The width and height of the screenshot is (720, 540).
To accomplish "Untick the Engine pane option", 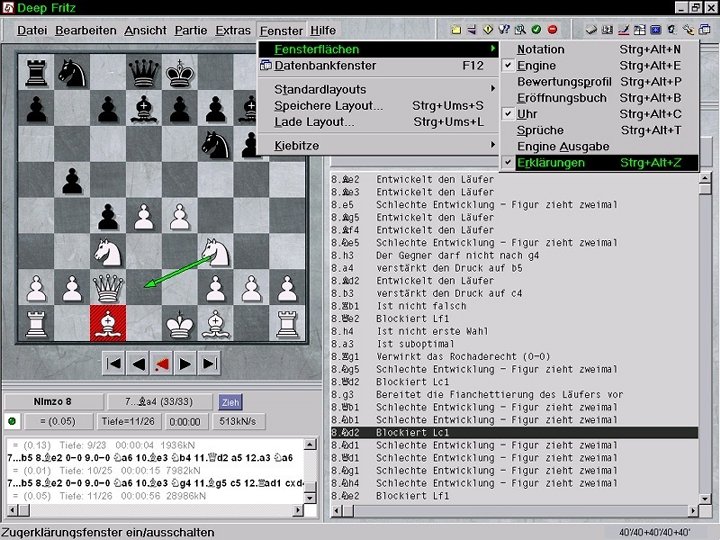I will (599, 66).
